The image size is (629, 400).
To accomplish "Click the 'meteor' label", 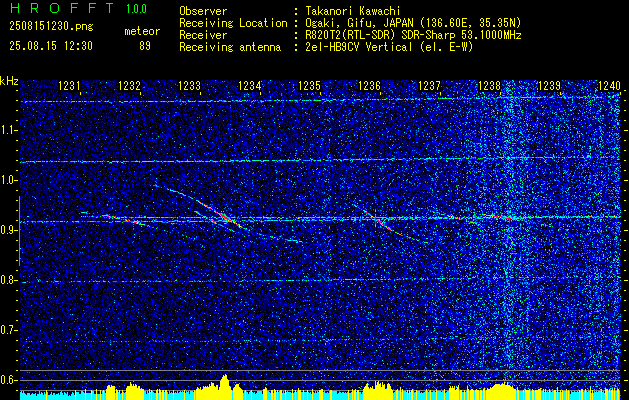I will tap(142, 31).
